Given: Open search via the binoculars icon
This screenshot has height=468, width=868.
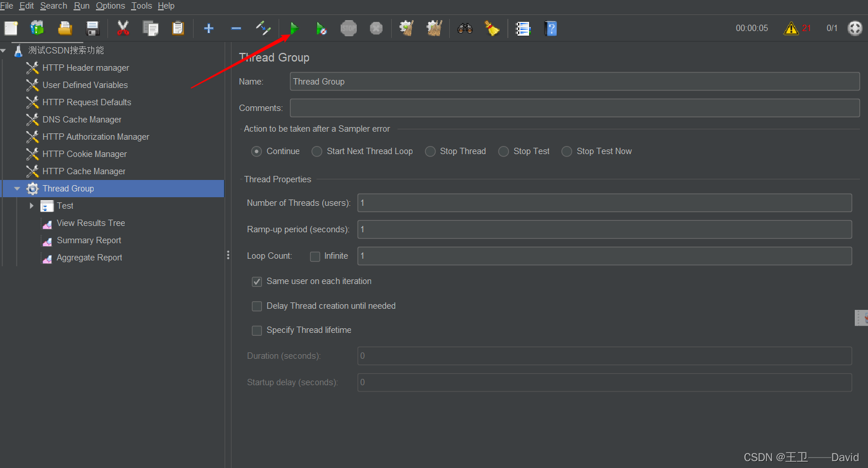Looking at the screenshot, I should point(465,28).
